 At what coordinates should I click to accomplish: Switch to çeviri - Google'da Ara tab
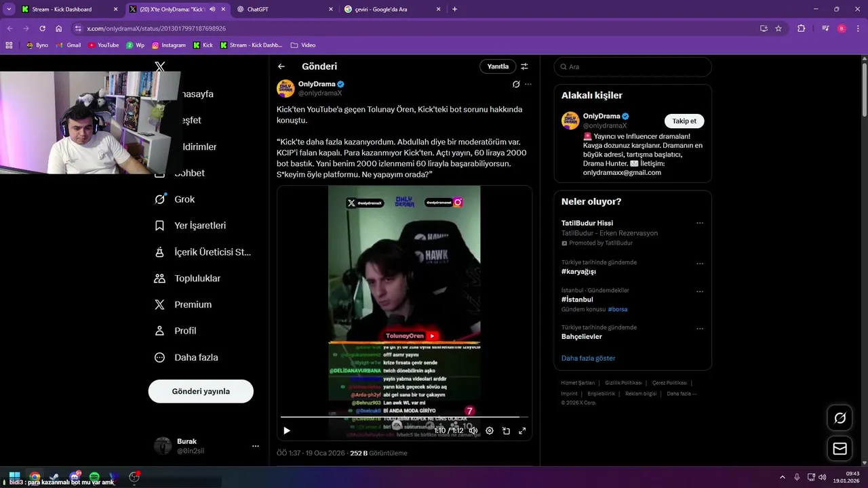(392, 9)
